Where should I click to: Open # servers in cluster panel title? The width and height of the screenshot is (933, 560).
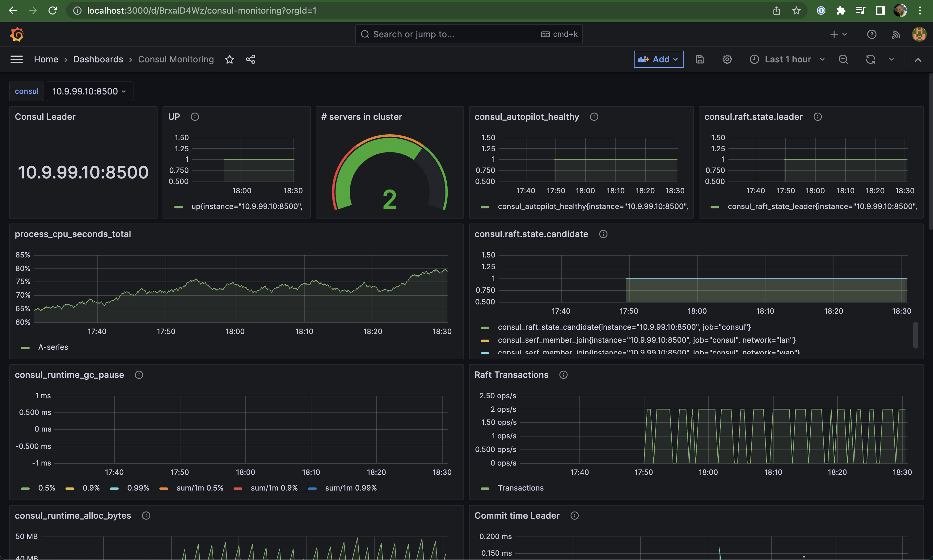[361, 117]
